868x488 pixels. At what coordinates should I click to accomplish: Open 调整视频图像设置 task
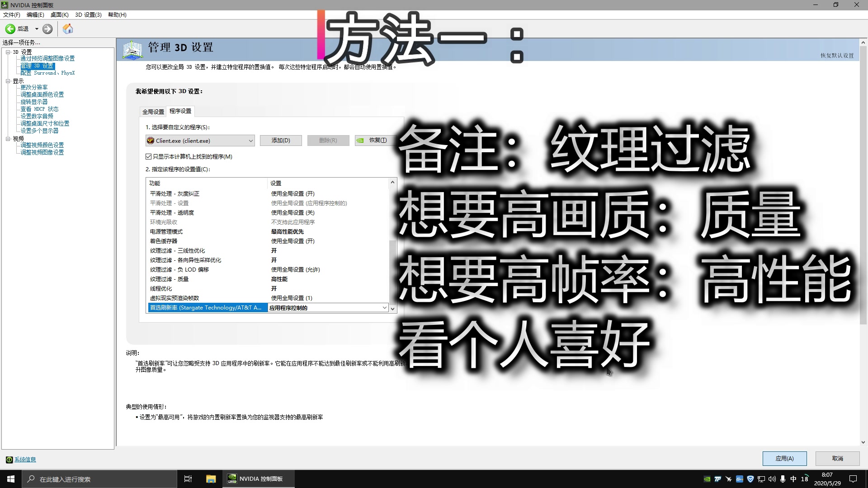[42, 152]
